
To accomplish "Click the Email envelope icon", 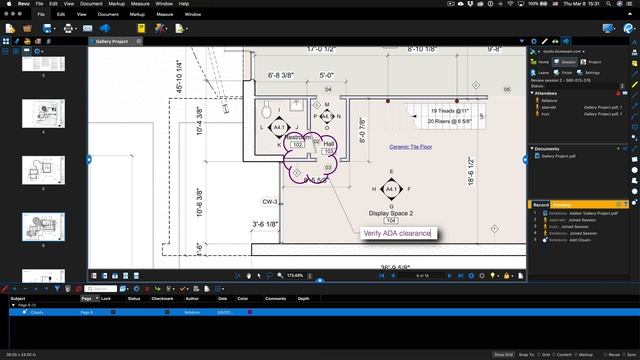I will pyautogui.click(x=87, y=28).
